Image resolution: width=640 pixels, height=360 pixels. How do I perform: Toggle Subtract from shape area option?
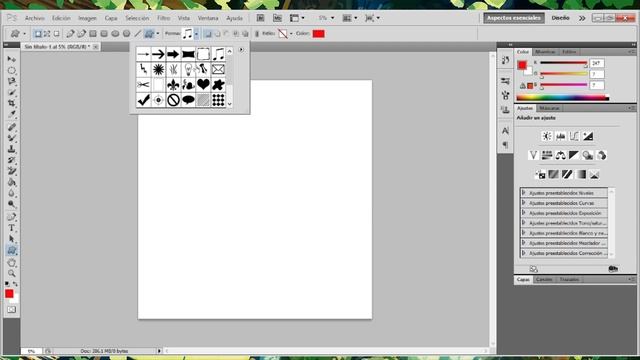[227, 34]
